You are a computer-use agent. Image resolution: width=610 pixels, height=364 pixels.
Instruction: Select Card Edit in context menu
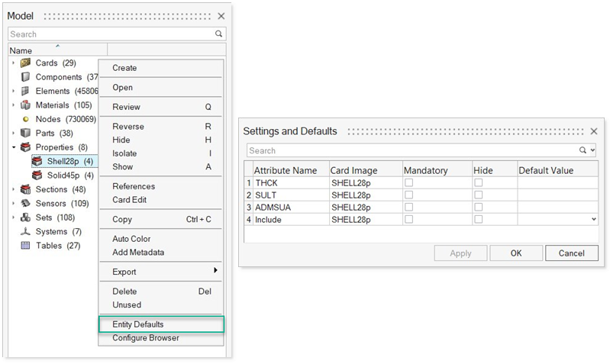[x=130, y=200]
